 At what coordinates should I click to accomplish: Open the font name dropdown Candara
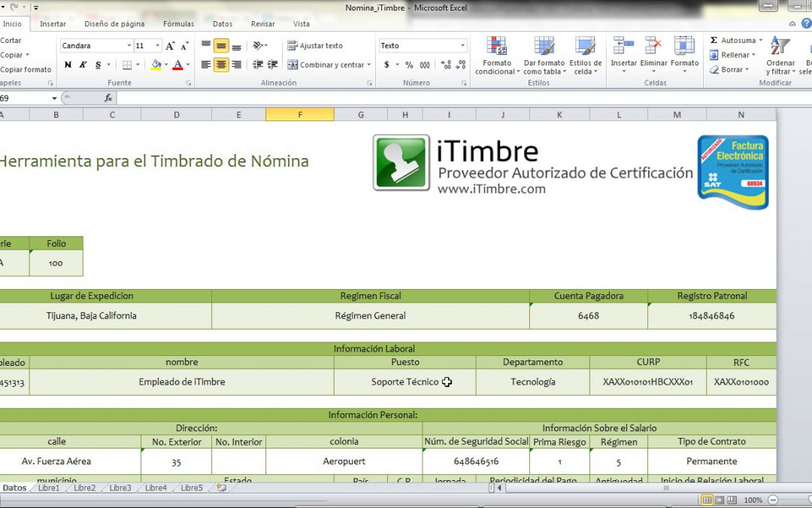click(129, 46)
